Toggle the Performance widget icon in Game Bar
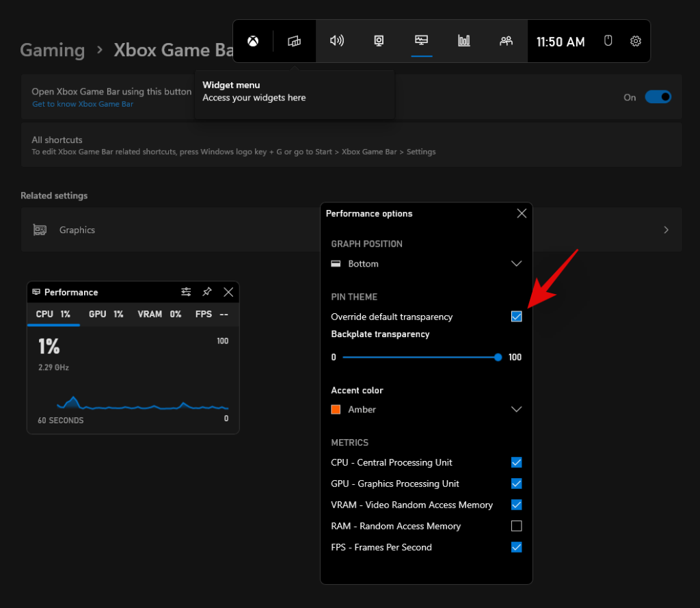 421,40
